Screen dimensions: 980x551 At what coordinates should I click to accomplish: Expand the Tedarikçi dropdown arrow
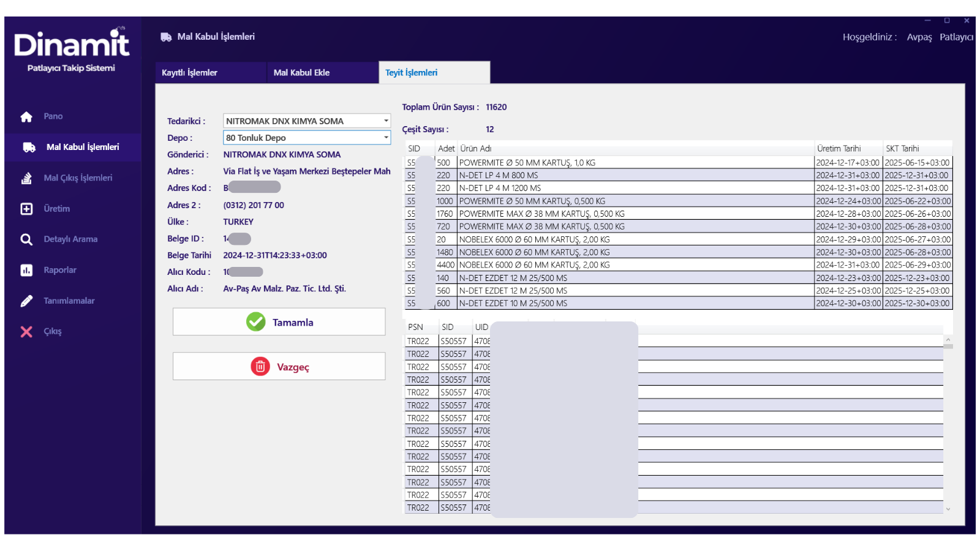pos(386,121)
